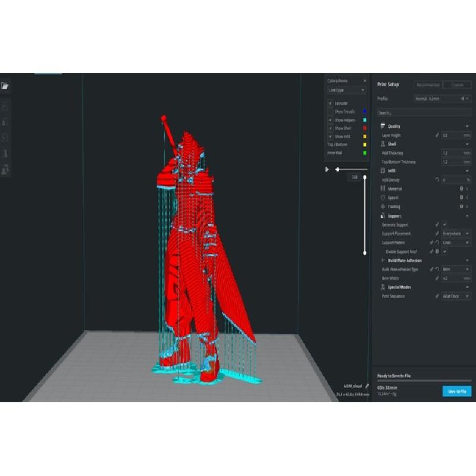Click link icon beside Print Sequence
The height and width of the screenshot is (476, 476).
tap(437, 296)
